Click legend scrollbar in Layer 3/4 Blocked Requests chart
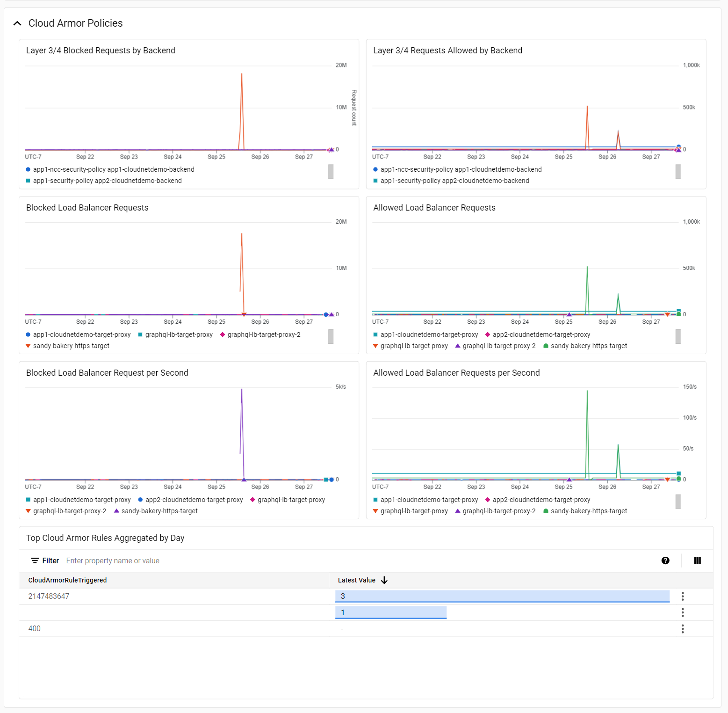Viewport: 728px width, 713px height. click(331, 172)
